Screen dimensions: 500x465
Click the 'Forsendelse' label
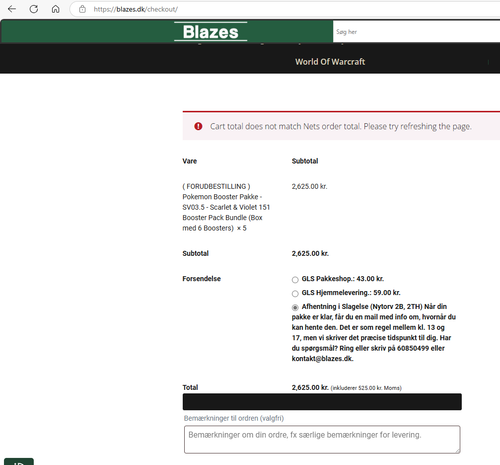[201, 279]
